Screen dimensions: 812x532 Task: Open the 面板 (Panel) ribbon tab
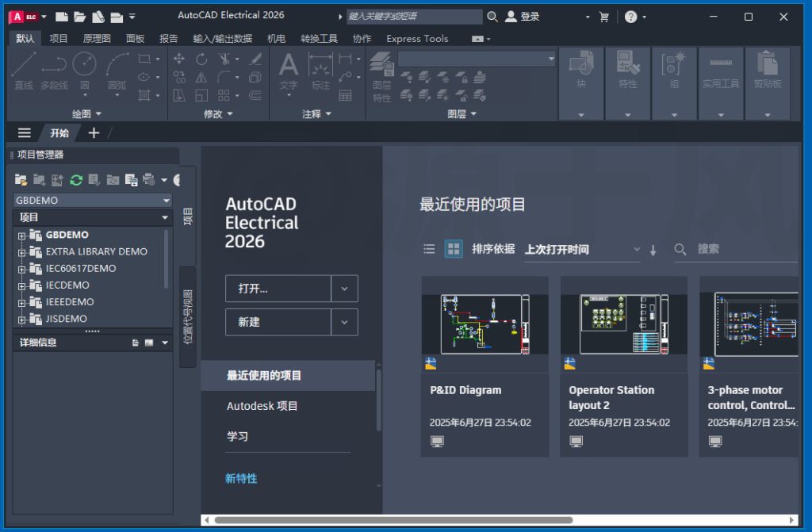[x=135, y=39]
